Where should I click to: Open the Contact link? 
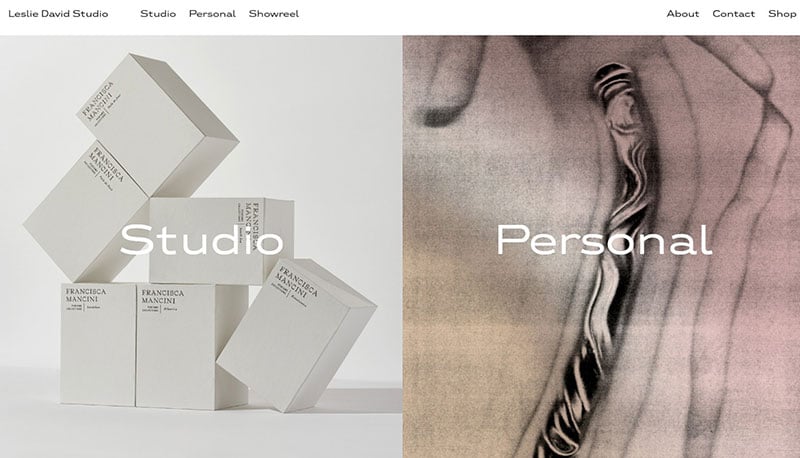coord(734,14)
